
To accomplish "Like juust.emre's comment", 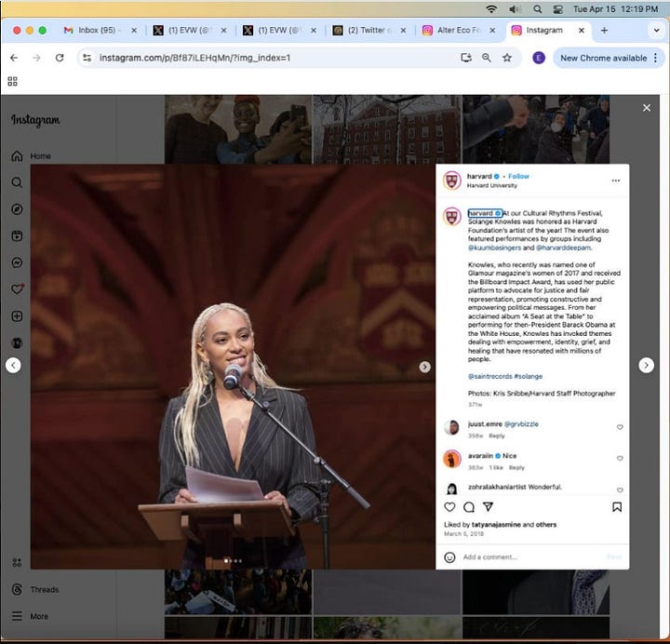I will point(620,427).
